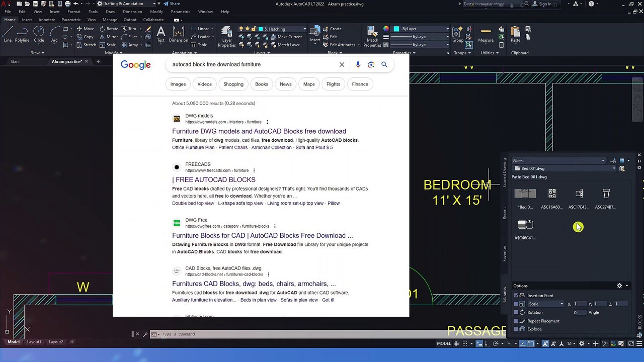This screenshot has width=644, height=362.
Task: Activate the Move command
Action: point(85,29)
